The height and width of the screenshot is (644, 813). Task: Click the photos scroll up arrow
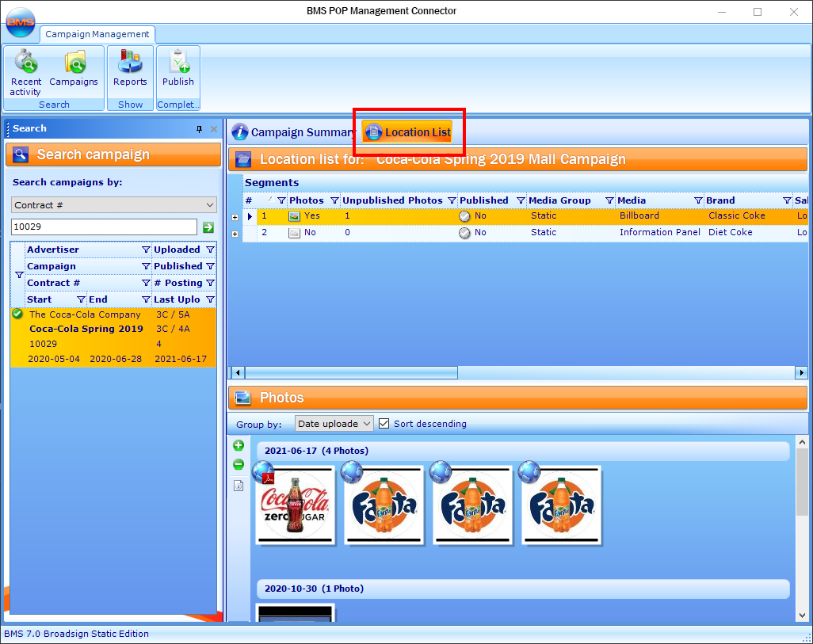pos(802,442)
